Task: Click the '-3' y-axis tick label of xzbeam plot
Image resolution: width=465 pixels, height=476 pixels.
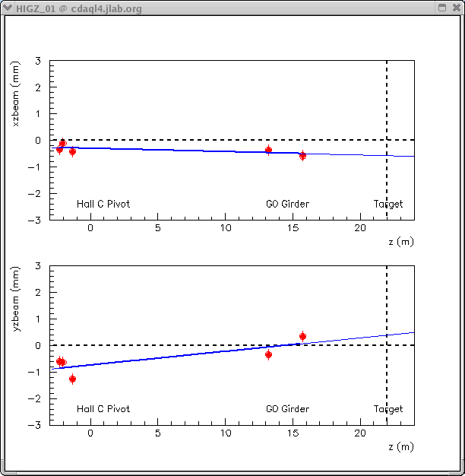Action: click(34, 220)
